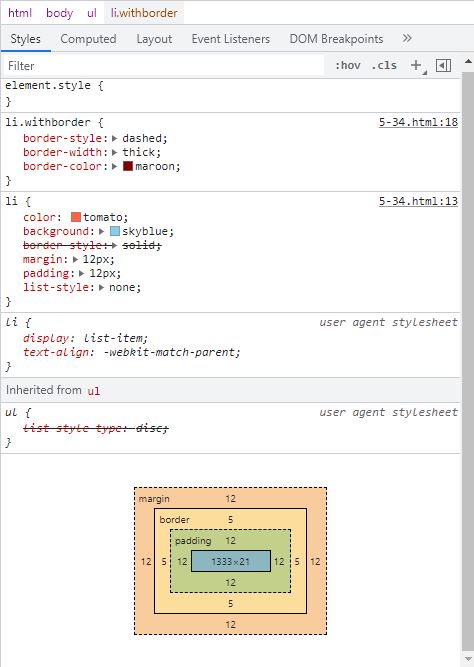The width and height of the screenshot is (474, 667).
Task: Click the scrollbar up arrow
Action: pyautogui.click(x=468, y=62)
